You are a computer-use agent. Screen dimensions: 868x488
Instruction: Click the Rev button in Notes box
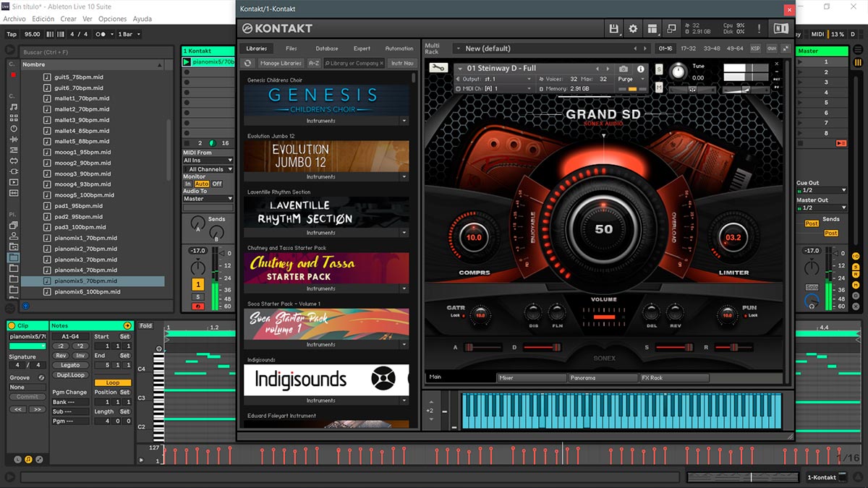point(61,356)
